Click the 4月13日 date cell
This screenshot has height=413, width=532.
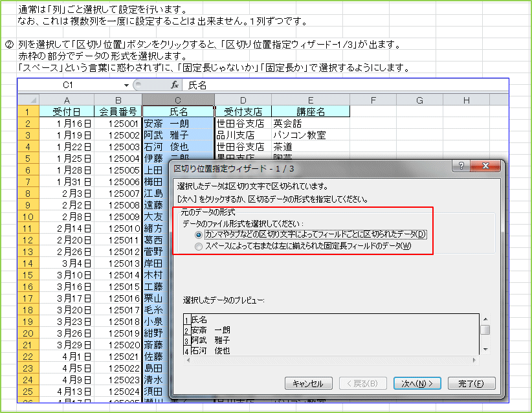click(x=67, y=392)
